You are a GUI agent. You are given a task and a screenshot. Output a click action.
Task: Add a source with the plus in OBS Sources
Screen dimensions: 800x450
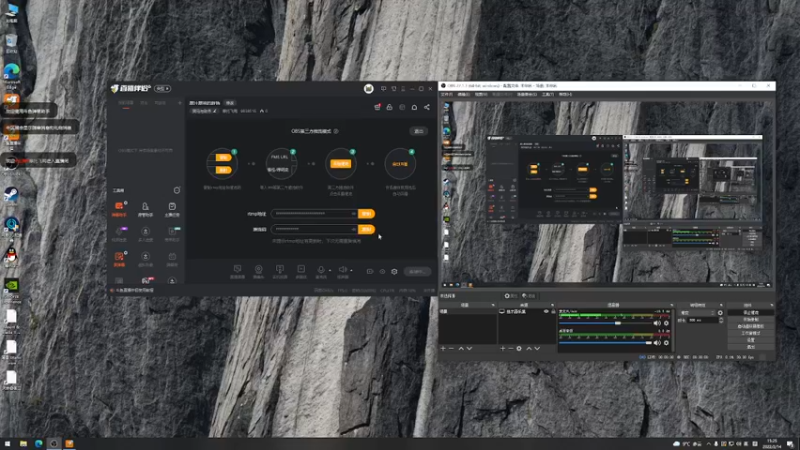[503, 348]
